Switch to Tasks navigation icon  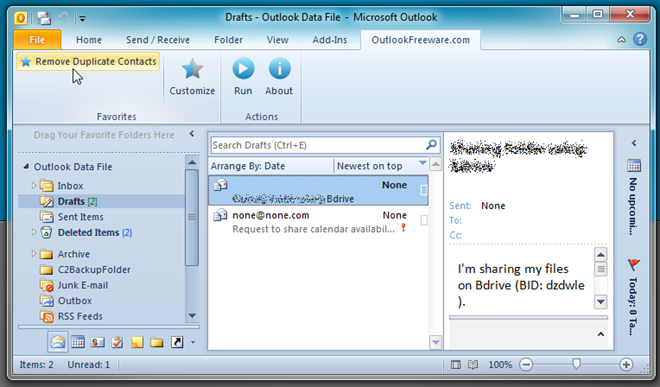[x=117, y=342]
